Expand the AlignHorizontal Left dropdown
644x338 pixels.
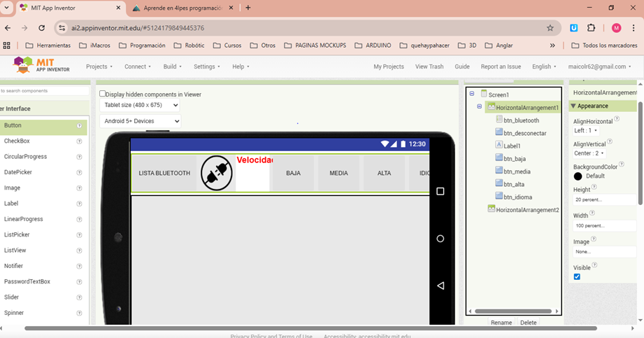click(x=586, y=131)
